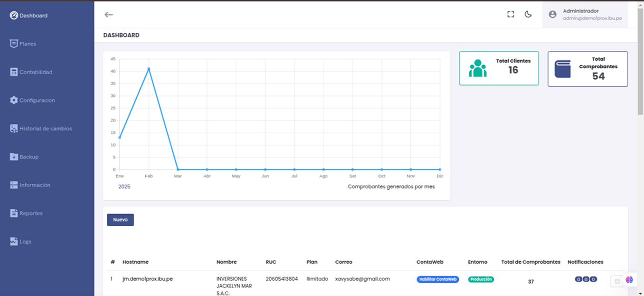Click the Total Clientes card
The width and height of the screenshot is (644, 296).
[x=499, y=68]
